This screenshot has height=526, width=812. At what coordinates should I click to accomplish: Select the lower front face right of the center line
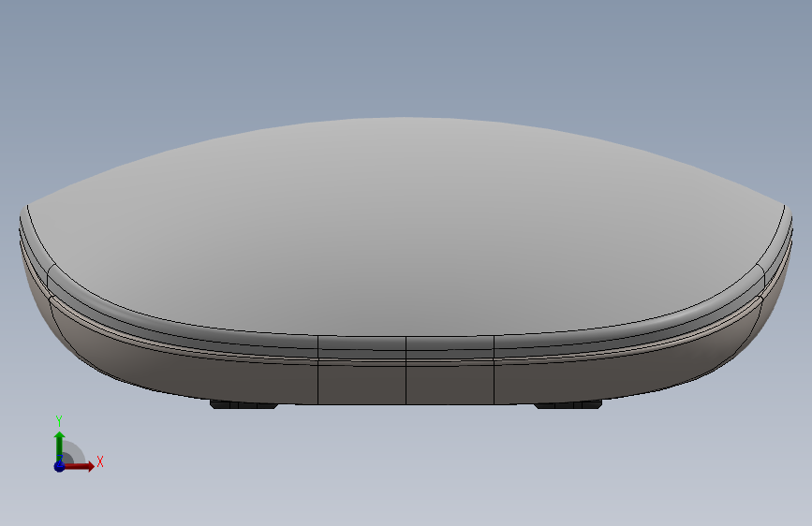(x=450, y=384)
